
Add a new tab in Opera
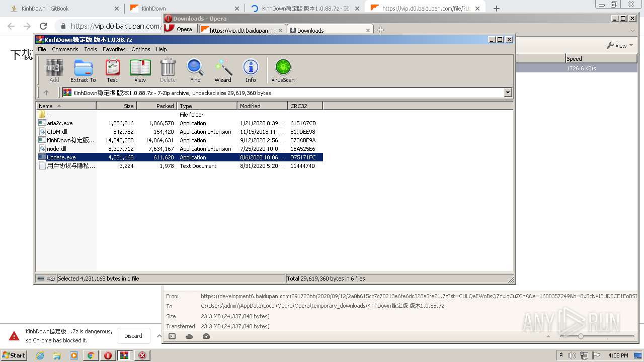380,30
